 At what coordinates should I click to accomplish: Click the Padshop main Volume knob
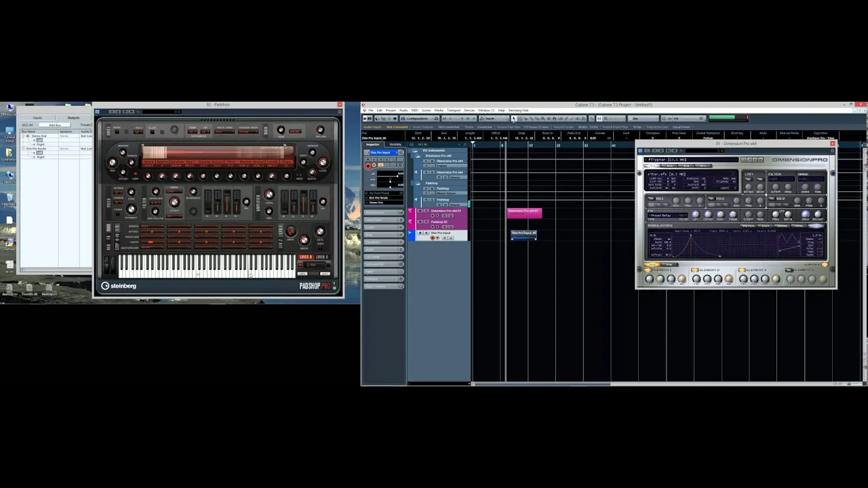click(x=320, y=129)
